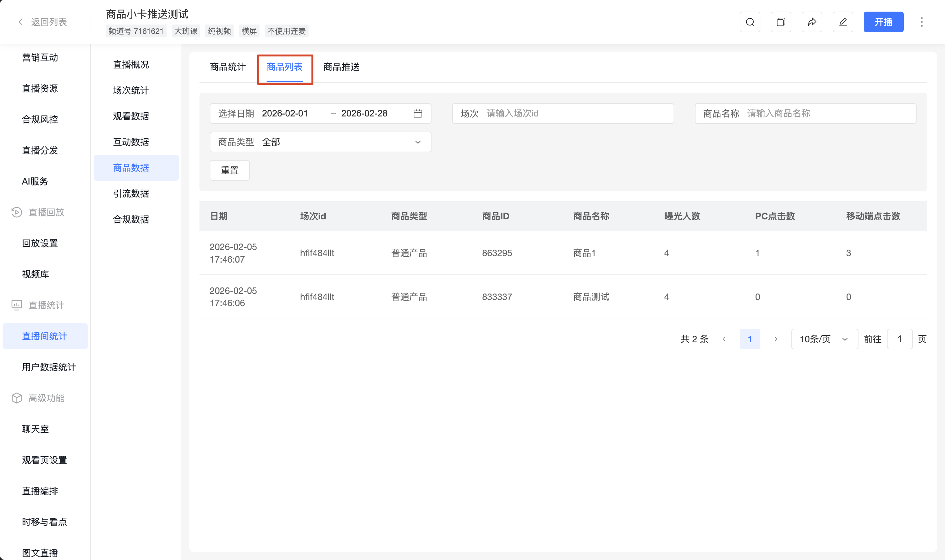The height and width of the screenshot is (560, 945).
Task: Click the search icon in header
Action: pyautogui.click(x=750, y=22)
